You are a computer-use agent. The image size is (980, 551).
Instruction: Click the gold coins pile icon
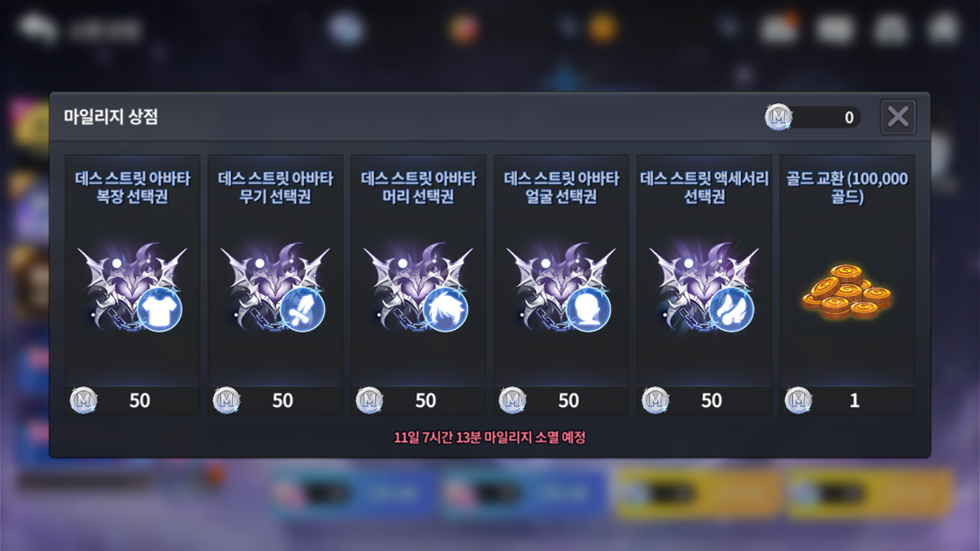coord(847,292)
